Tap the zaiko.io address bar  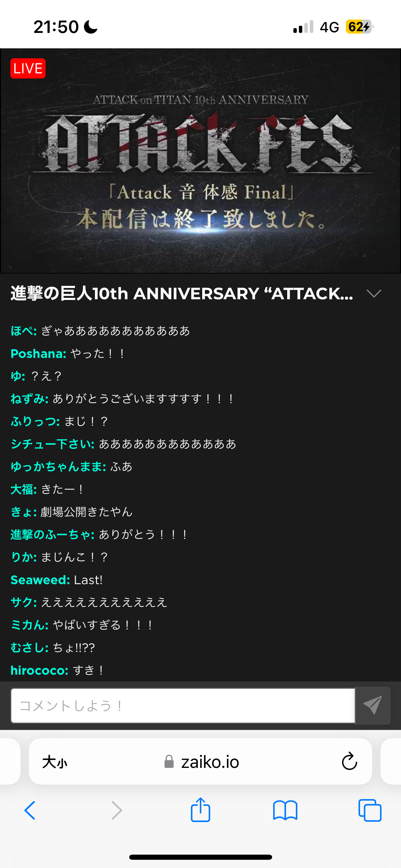point(200,762)
